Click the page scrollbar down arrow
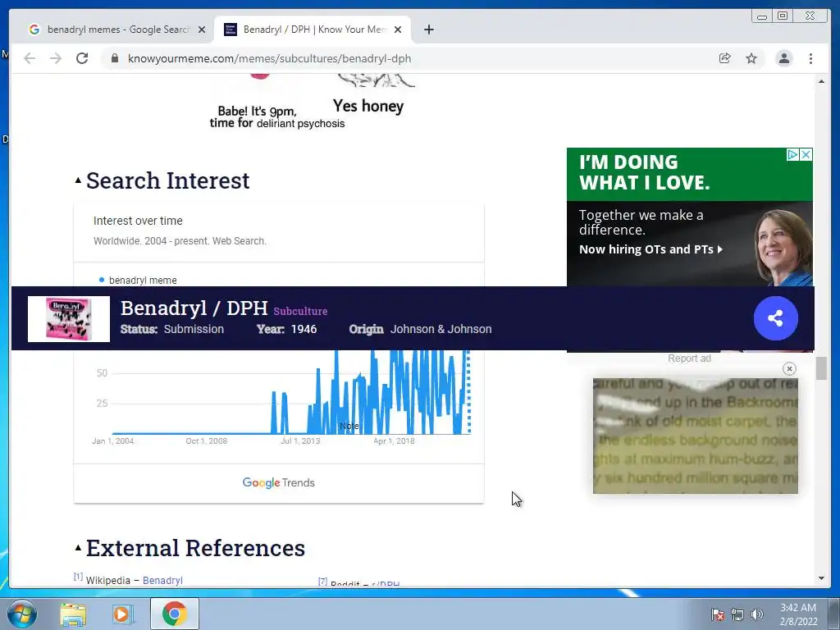 point(821,578)
